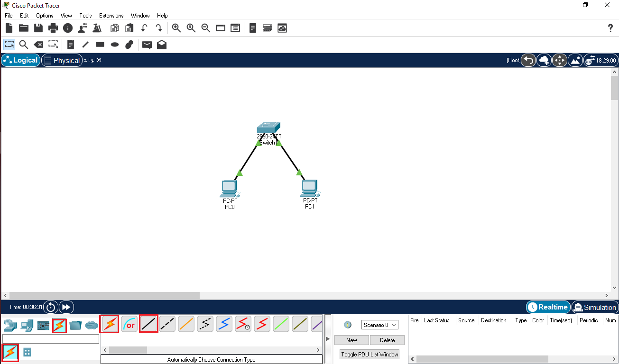This screenshot has width=619, height=364.
Task: Select the Draw Ellipse tool
Action: [115, 45]
